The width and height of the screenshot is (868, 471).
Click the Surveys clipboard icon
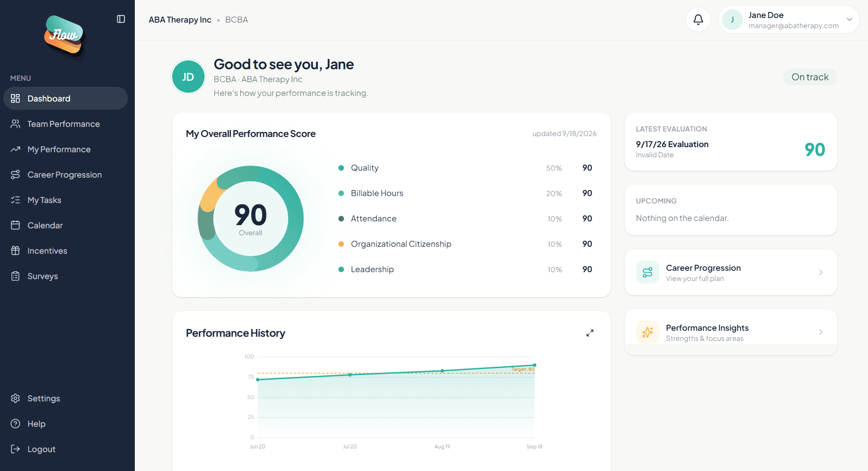tap(16, 276)
